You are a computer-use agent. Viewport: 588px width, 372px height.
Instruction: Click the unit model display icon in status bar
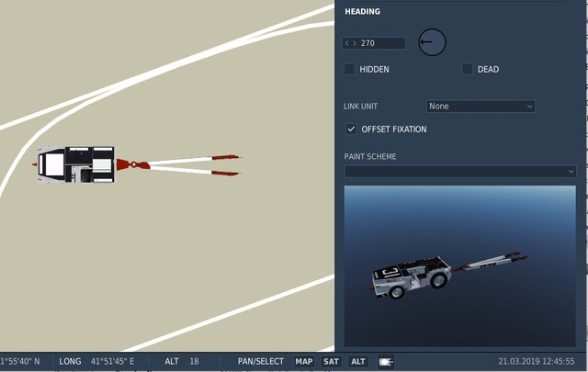point(386,362)
